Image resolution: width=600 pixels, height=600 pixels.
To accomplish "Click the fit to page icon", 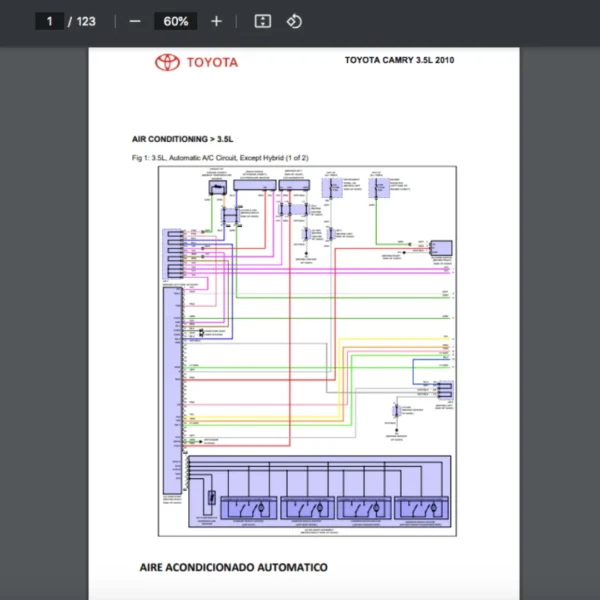I will tap(262, 21).
